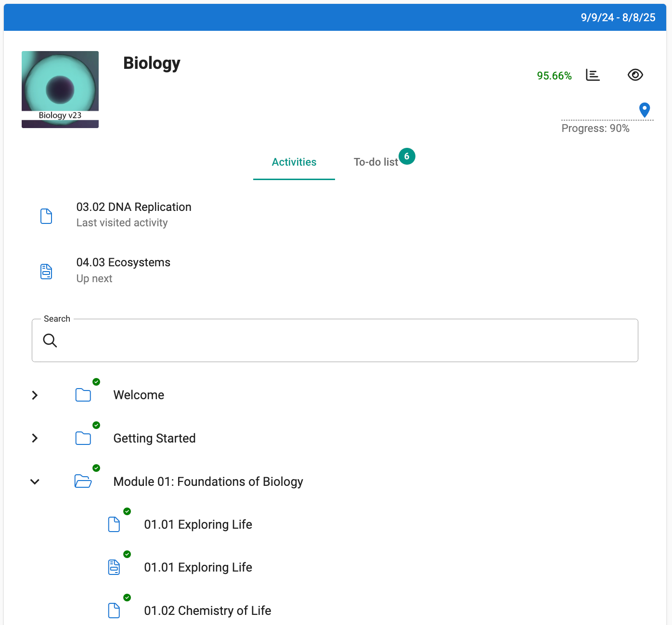This screenshot has width=672, height=625.
Task: Open the gradebook bar chart icon
Action: pos(593,75)
